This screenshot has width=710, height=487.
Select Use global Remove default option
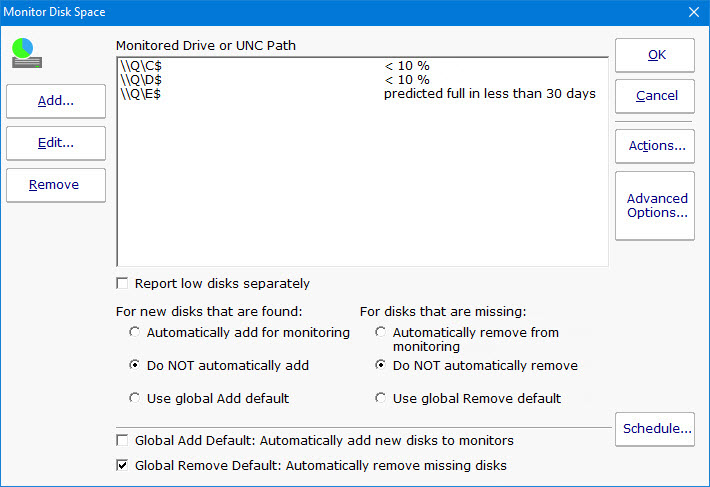point(381,398)
